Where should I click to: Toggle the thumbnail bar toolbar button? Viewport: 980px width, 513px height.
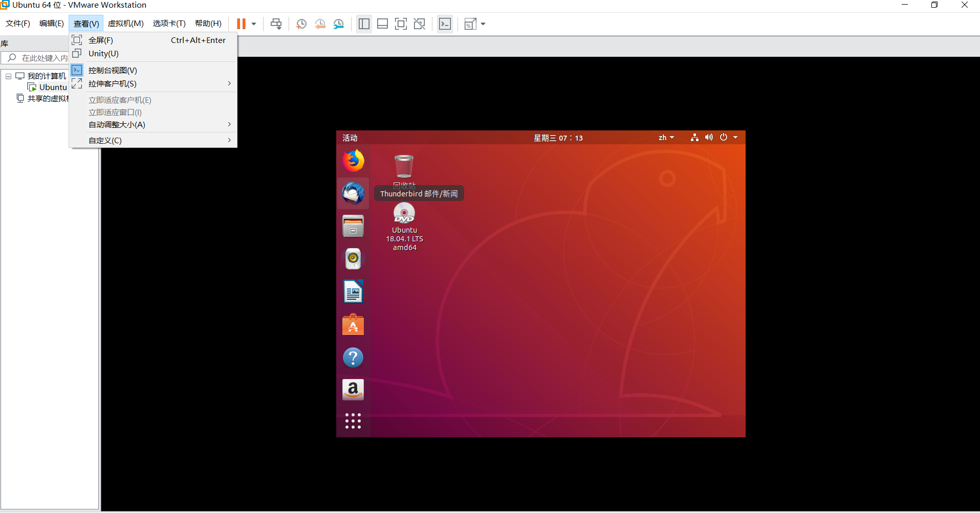[382, 24]
